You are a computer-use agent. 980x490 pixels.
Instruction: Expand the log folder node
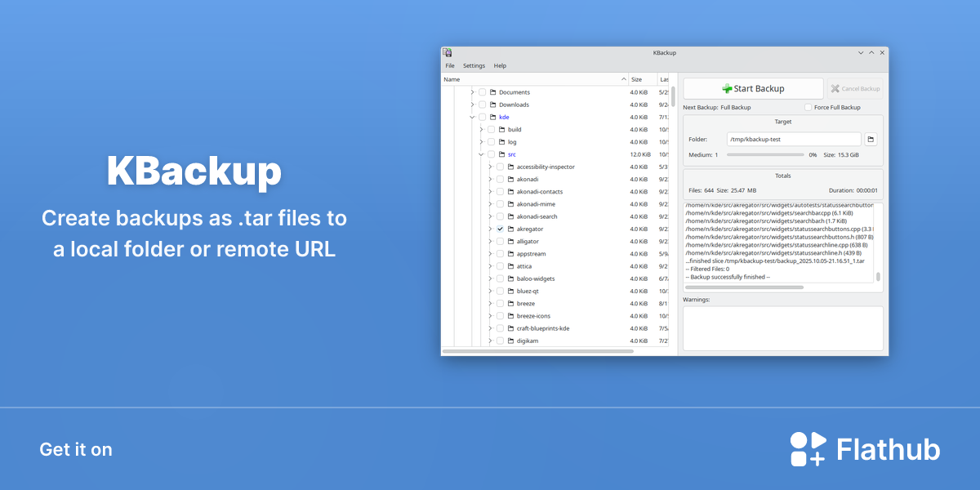tap(481, 142)
